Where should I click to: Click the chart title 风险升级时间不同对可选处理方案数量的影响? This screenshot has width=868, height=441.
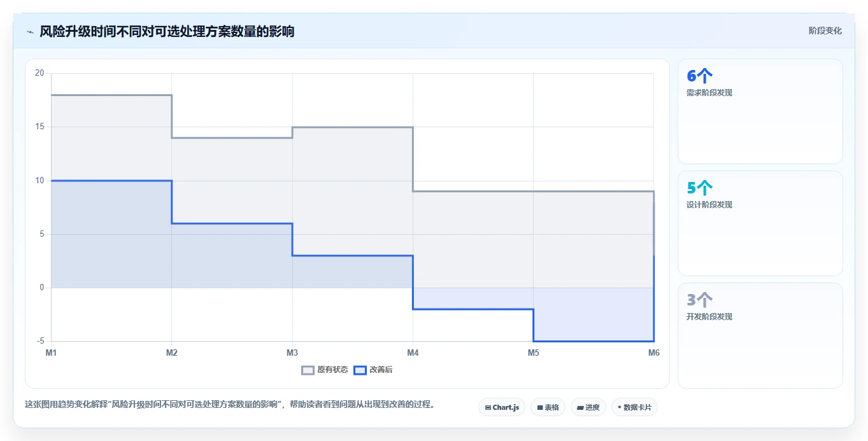pos(167,31)
